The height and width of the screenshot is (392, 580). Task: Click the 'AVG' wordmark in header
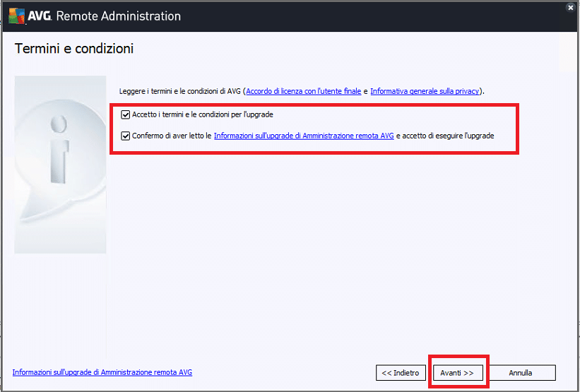coord(40,16)
